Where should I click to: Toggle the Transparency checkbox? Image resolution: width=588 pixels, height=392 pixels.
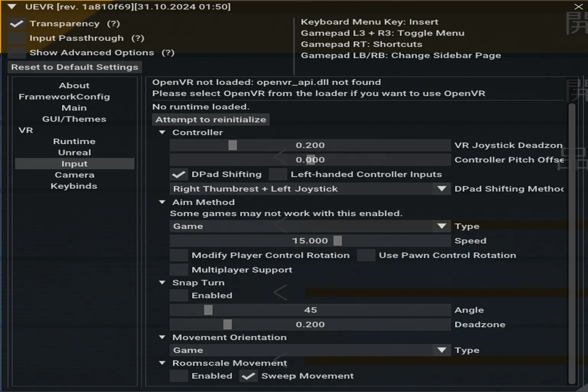[17, 24]
